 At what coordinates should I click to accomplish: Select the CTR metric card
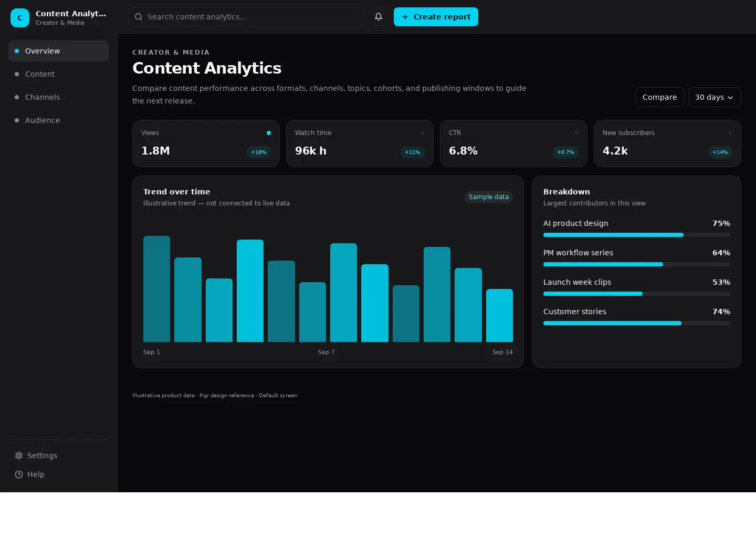(x=513, y=143)
